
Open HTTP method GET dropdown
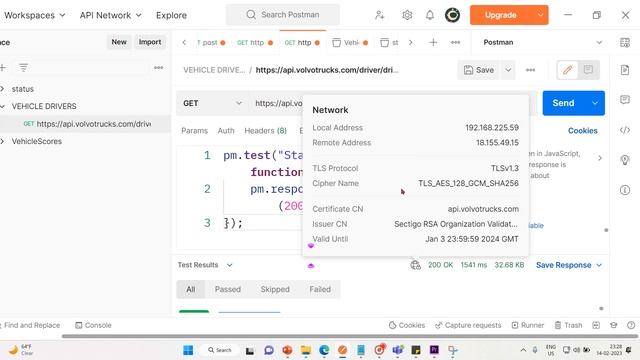tap(212, 103)
